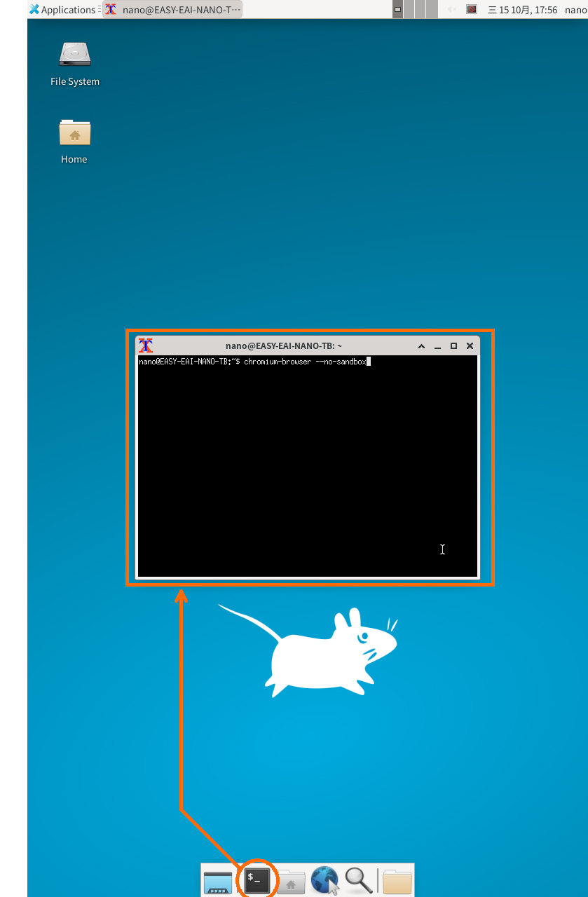This screenshot has height=897, width=588.
Task: Launch the Web Browser globe icon
Action: (325, 880)
